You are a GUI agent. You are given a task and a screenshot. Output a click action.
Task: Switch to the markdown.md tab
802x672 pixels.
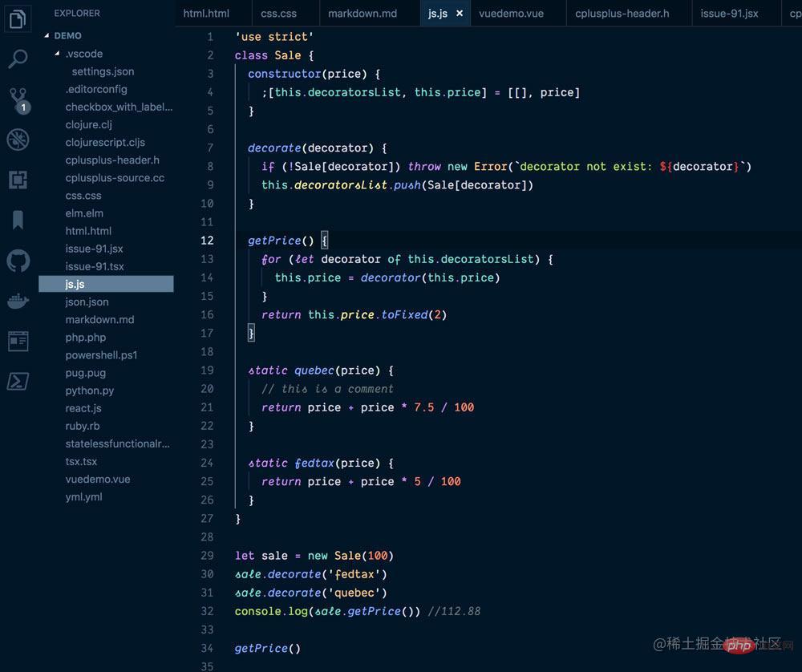point(363,13)
